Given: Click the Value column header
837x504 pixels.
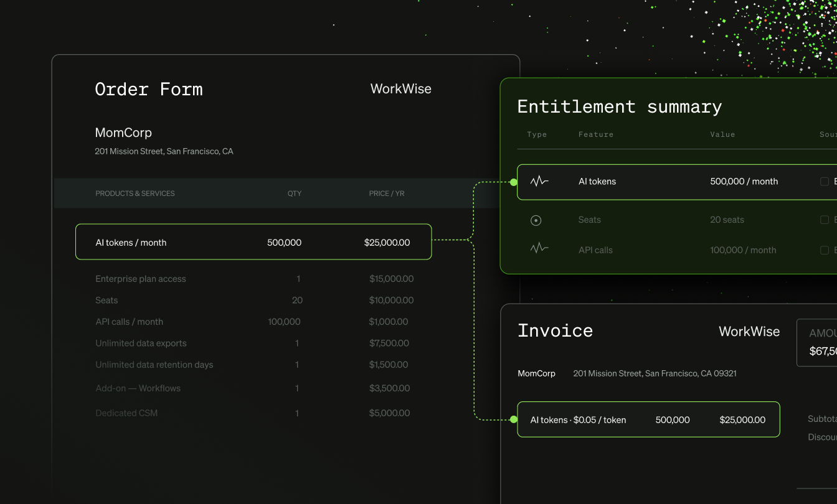Looking at the screenshot, I should [722, 134].
